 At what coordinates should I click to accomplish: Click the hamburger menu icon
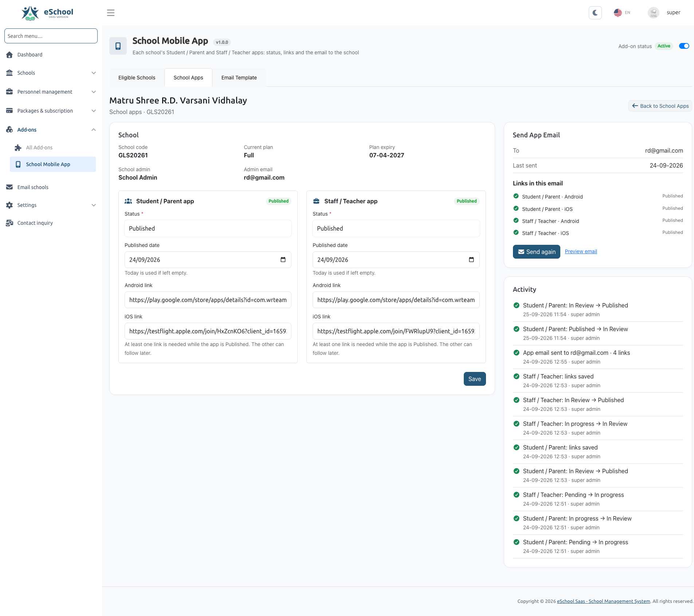pyautogui.click(x=111, y=13)
